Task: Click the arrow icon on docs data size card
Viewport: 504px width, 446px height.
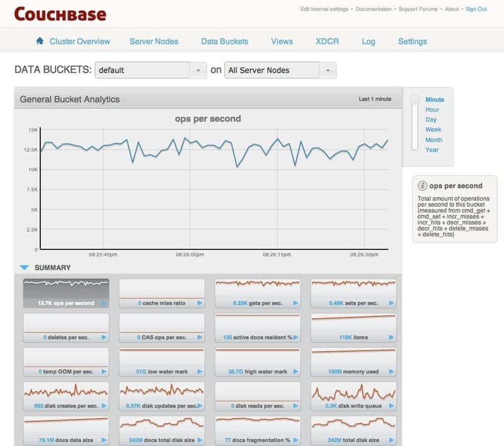Action: 103,440
